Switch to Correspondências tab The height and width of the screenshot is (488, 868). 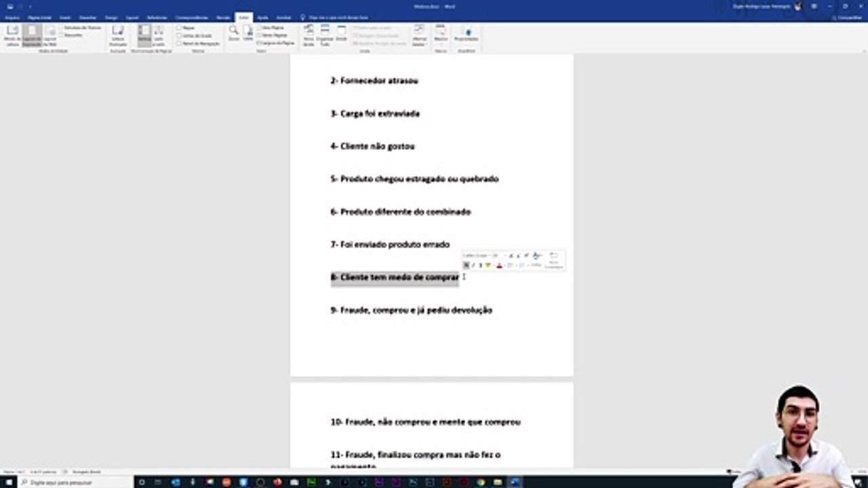(192, 17)
